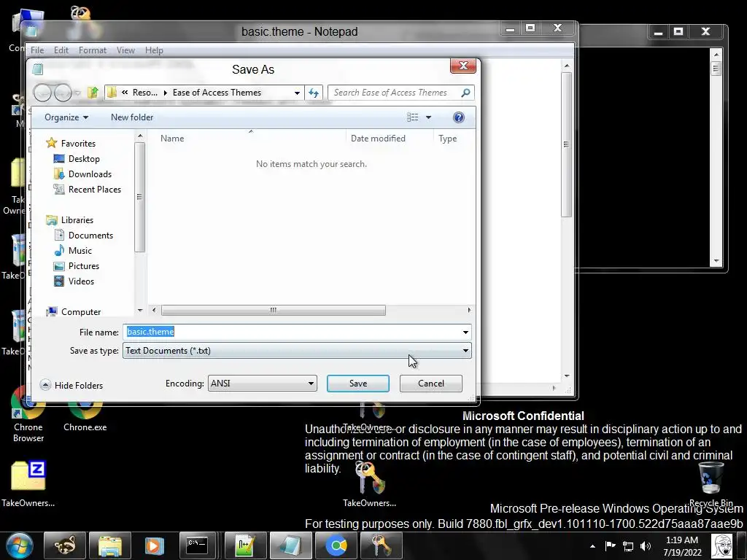This screenshot has height=560, width=747.
Task: Click the Save button
Action: point(357,384)
